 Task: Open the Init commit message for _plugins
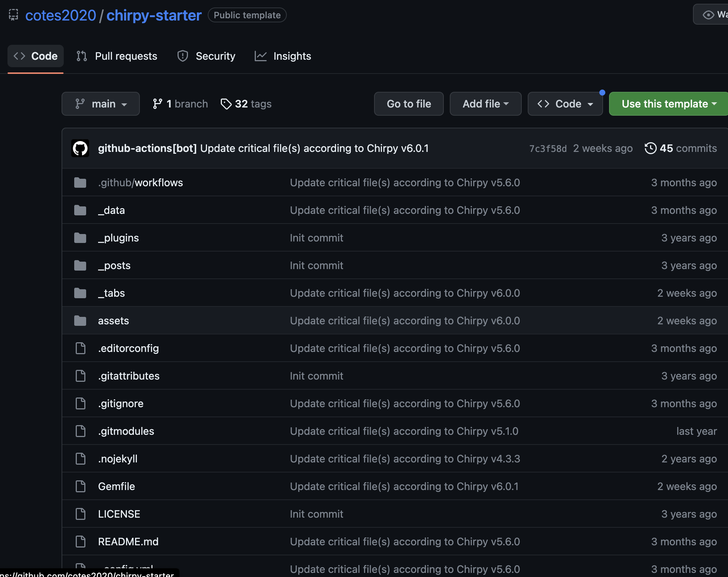click(x=317, y=238)
